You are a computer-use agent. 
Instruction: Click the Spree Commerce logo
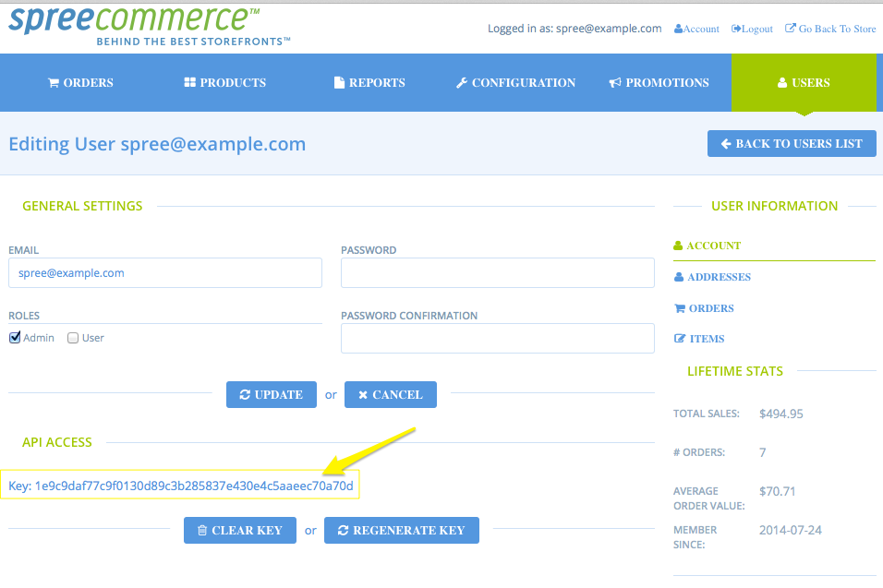click(150, 27)
